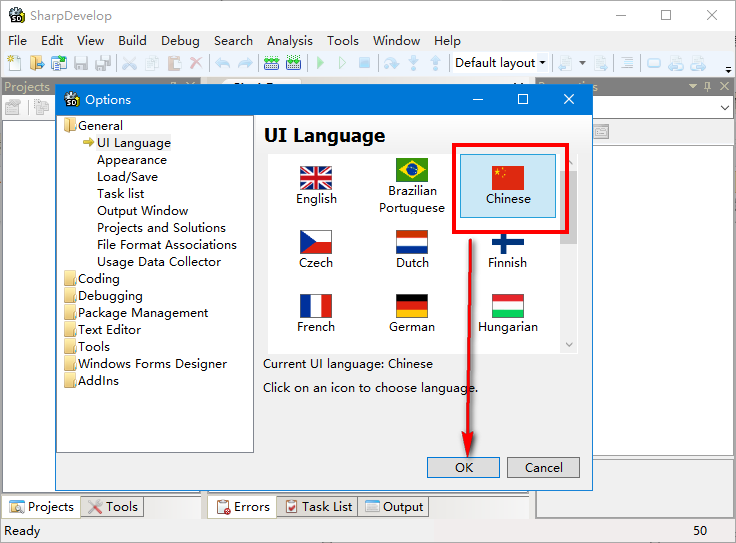Viewport: 736px width, 543px height.
Task: Open the Search menu
Action: click(x=233, y=41)
